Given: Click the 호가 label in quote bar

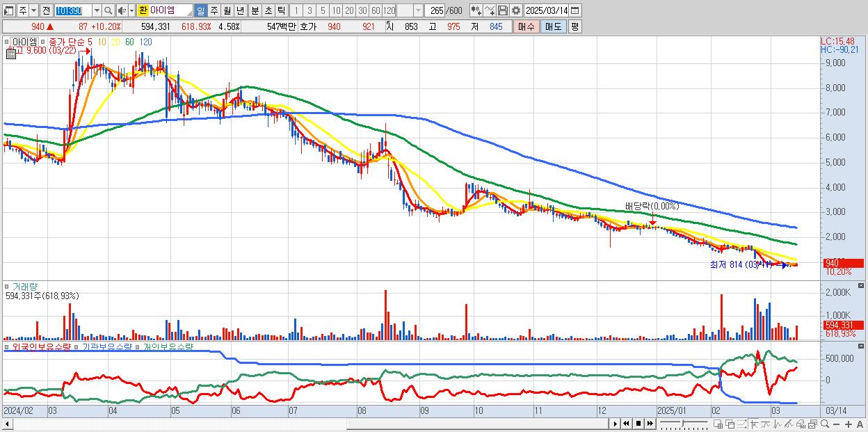Looking at the screenshot, I should pos(307,26).
